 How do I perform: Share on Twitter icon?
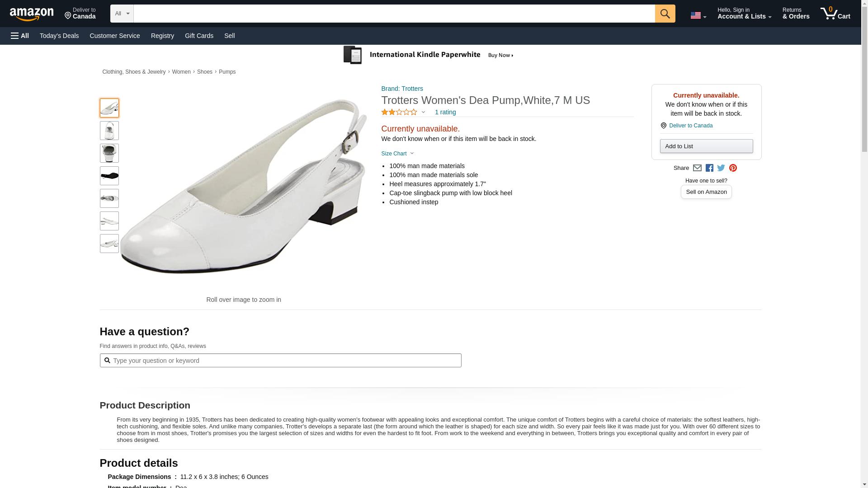click(x=721, y=168)
